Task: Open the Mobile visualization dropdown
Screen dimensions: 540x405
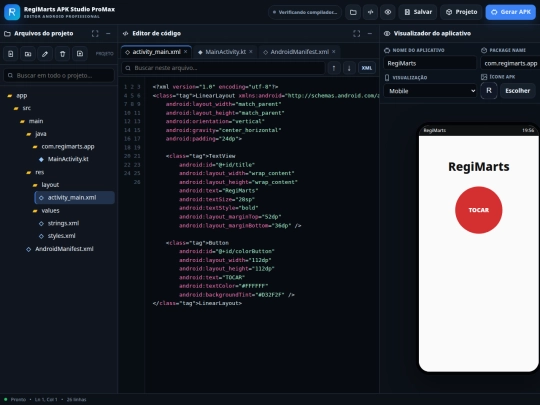Action: [430, 91]
